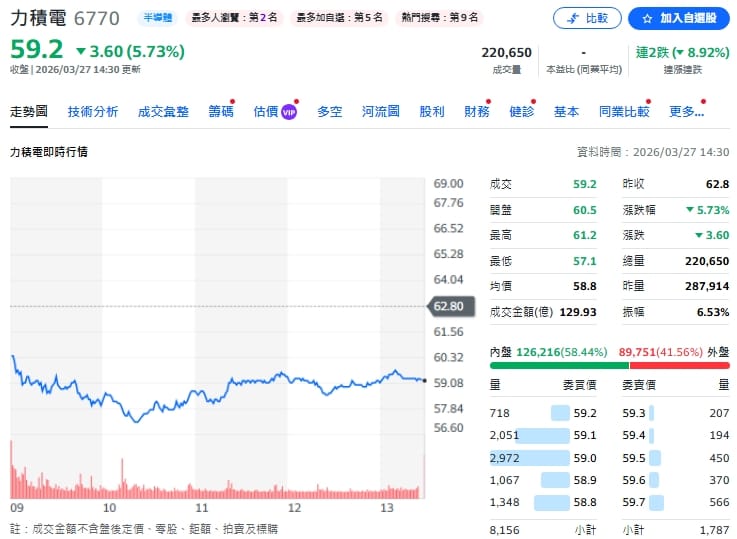Click the green down-triangle beside 3.60 in header
This screenshot has width=737, height=539.
coord(80,51)
